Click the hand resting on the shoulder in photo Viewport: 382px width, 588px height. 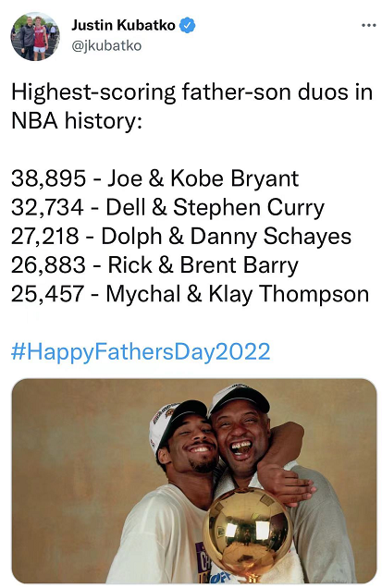tap(289, 484)
